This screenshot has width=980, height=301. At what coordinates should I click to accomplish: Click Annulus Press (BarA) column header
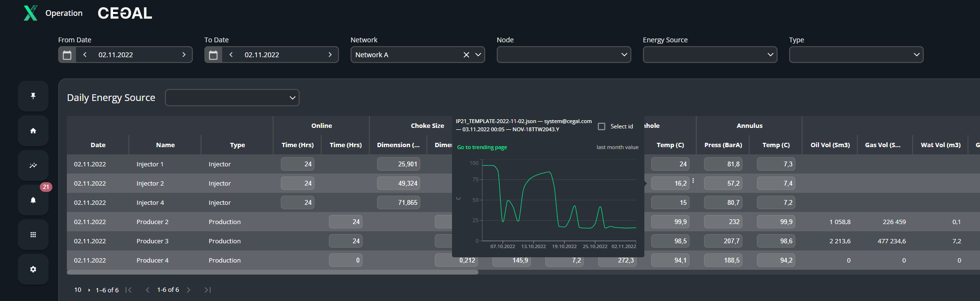[723, 145]
